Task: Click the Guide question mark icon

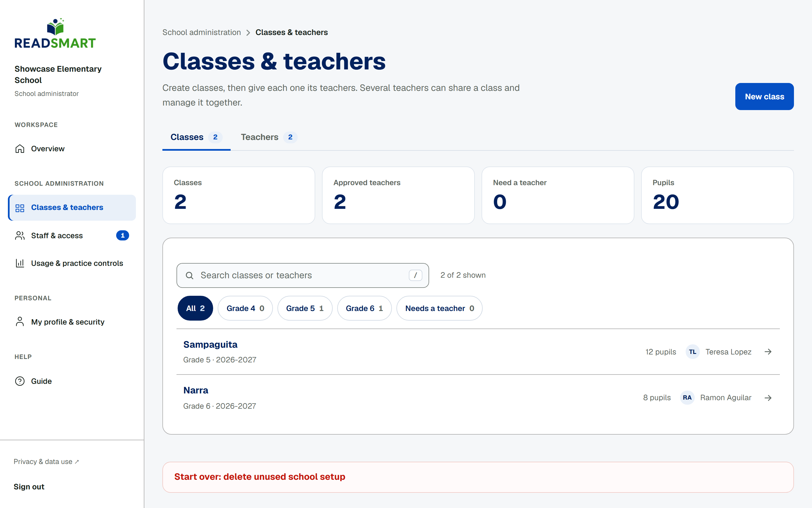Action: click(x=20, y=381)
